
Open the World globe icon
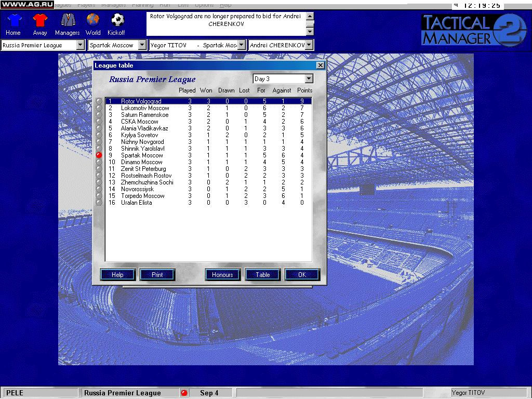pyautogui.click(x=92, y=20)
